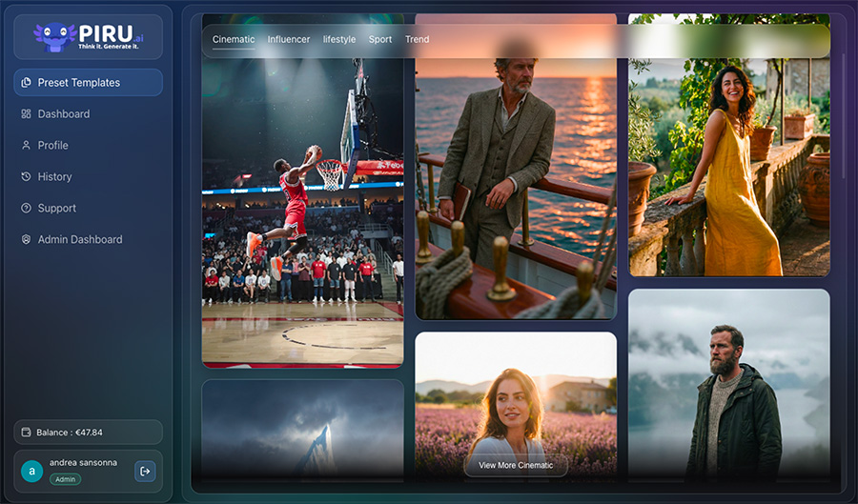
Task: Click the Preset Templates sidebar icon
Action: pos(27,83)
